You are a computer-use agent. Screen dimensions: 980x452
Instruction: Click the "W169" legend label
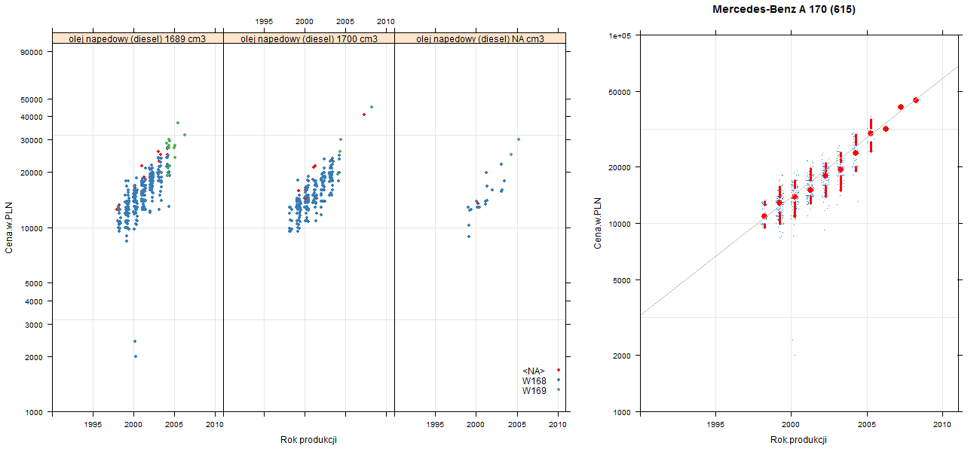coord(534,391)
